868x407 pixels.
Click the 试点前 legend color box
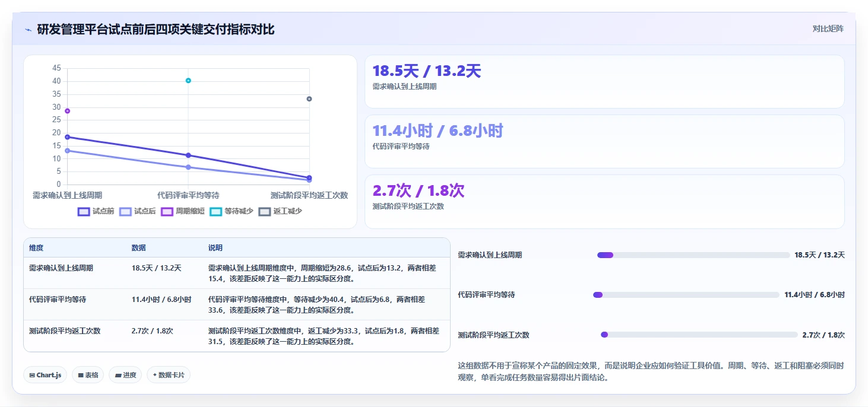(84, 211)
